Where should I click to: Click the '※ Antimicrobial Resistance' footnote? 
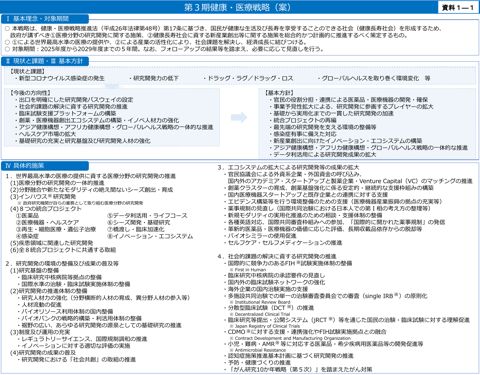[x=258, y=350]
